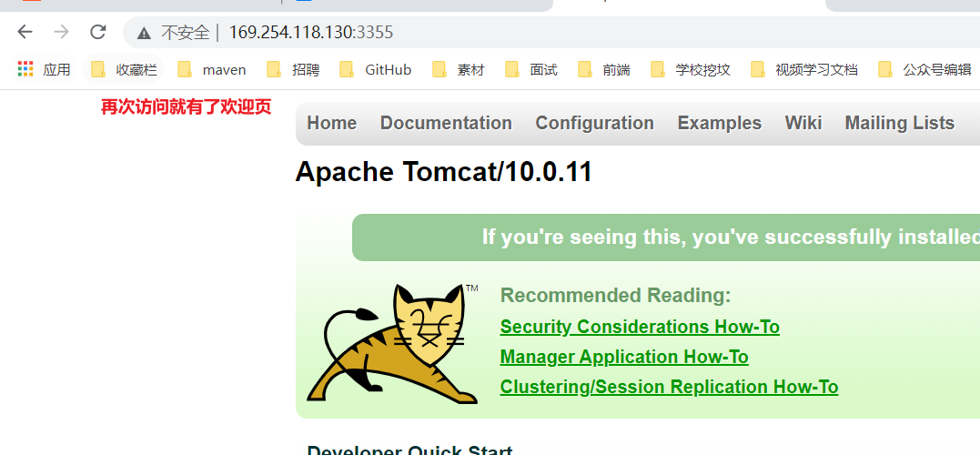Screen dimensions: 980x455
Task: Reload the page with refresh icon
Action: 98,32
